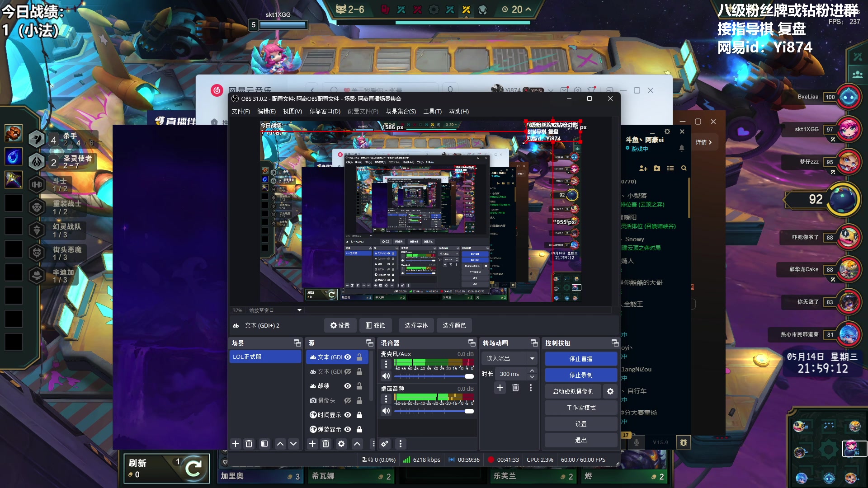868x488 pixels.
Task: Open the 工具(T) menu
Action: (x=432, y=111)
